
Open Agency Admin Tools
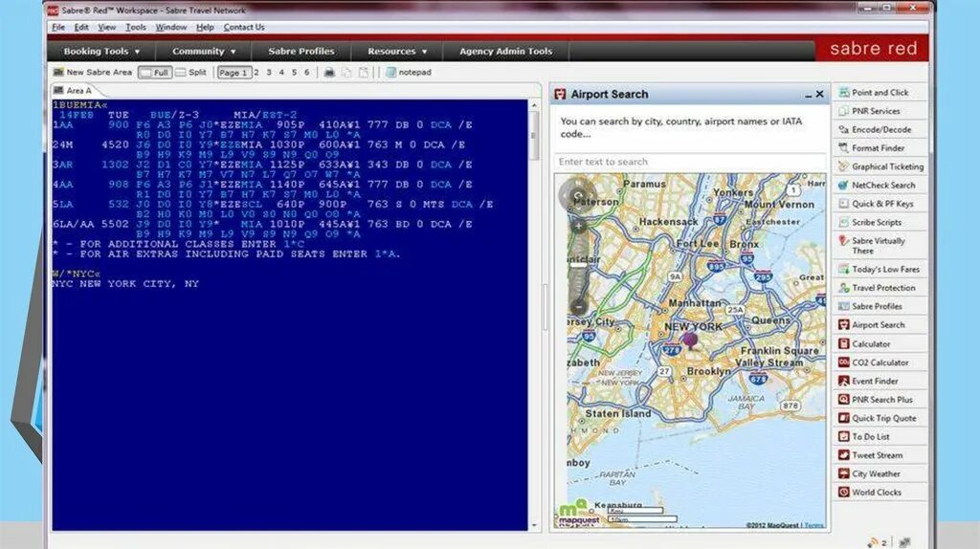pyautogui.click(x=505, y=52)
